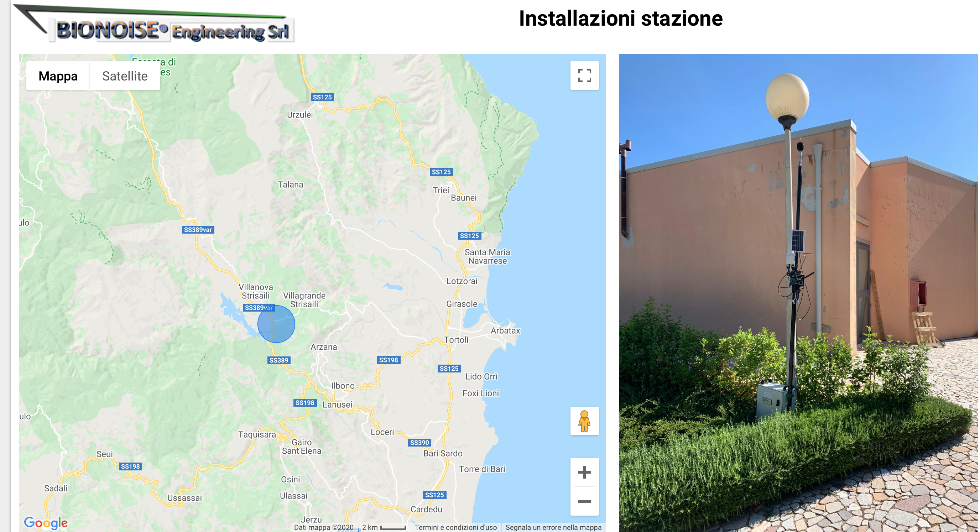Click the blue station circle marker

coord(276,324)
